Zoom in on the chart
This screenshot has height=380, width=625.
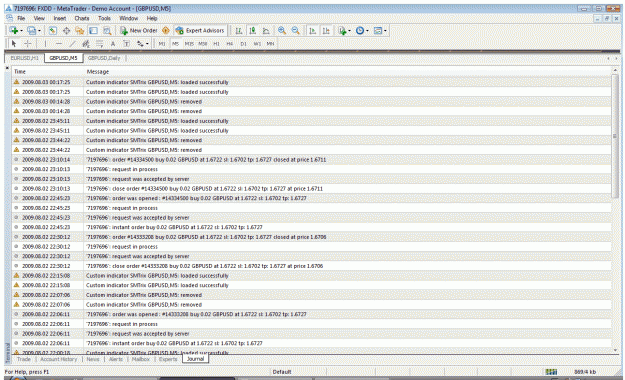[282, 31]
